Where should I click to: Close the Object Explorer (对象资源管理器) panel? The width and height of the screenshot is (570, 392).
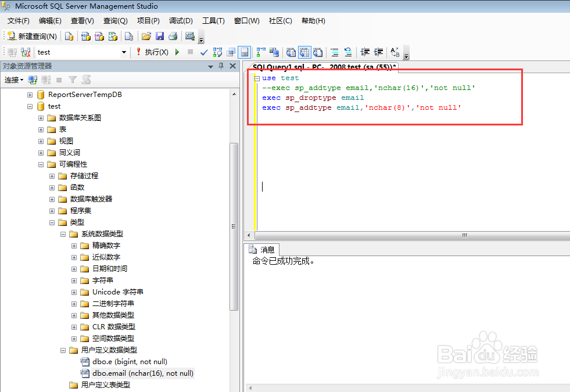click(x=232, y=66)
